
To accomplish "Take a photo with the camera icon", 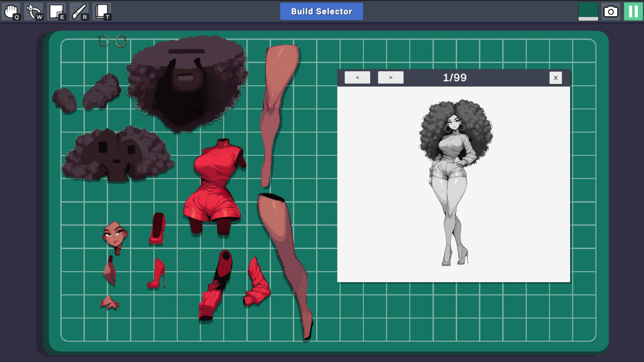I will click(x=611, y=11).
